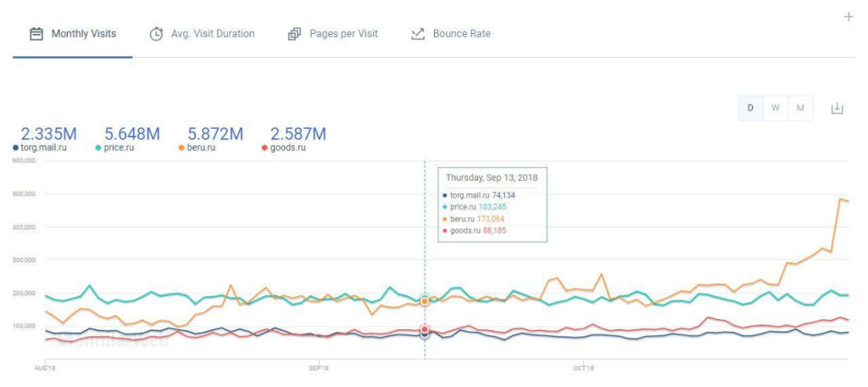
Task: Click the Monthly Visits calendar icon
Action: pyautogui.click(x=36, y=34)
